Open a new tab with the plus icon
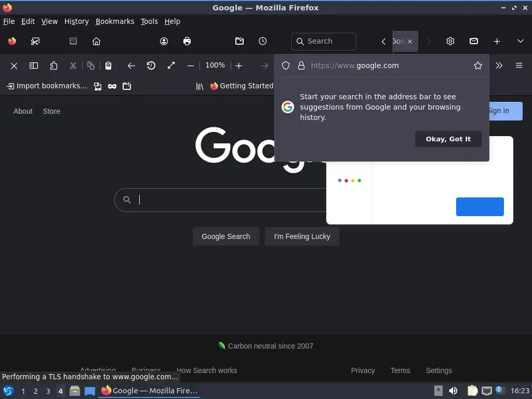The image size is (532, 399). [497, 41]
